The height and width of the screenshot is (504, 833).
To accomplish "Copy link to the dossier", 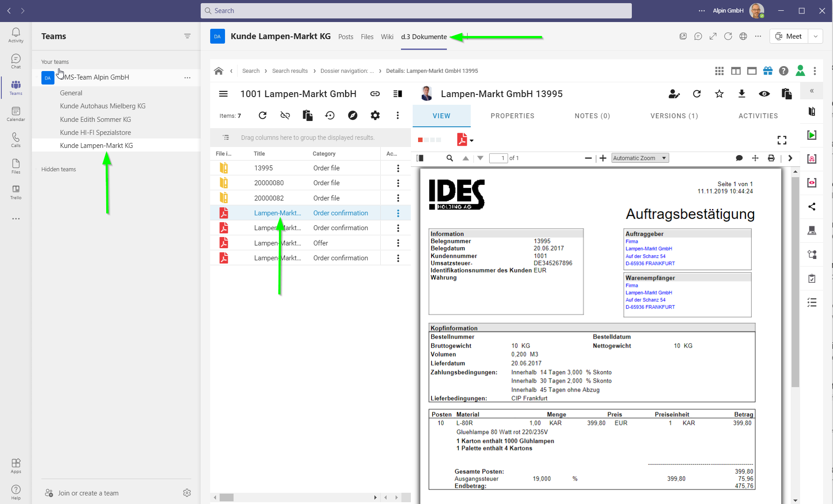I will click(375, 94).
